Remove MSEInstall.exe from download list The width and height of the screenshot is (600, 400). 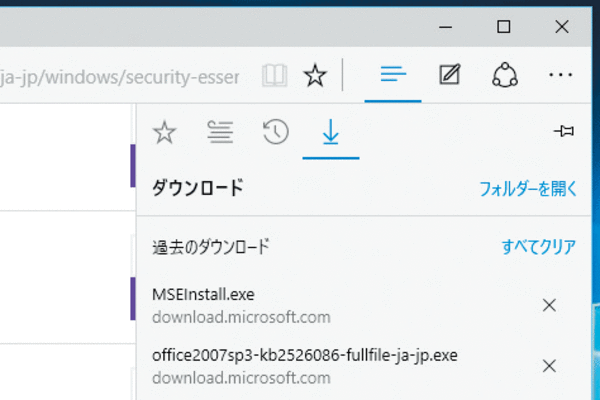point(549,305)
